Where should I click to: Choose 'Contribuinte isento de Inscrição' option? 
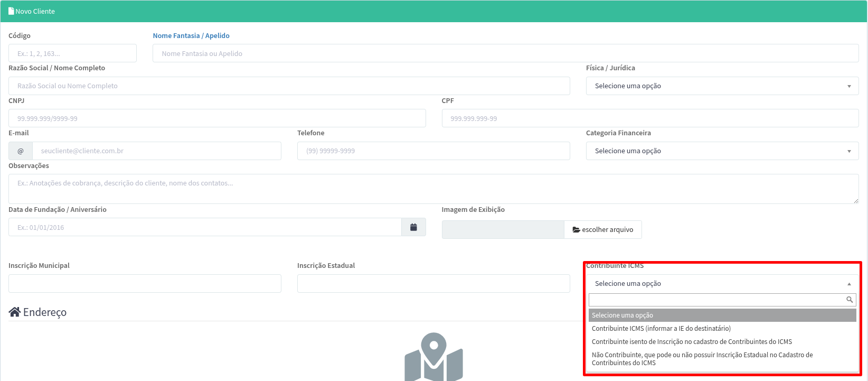692,342
